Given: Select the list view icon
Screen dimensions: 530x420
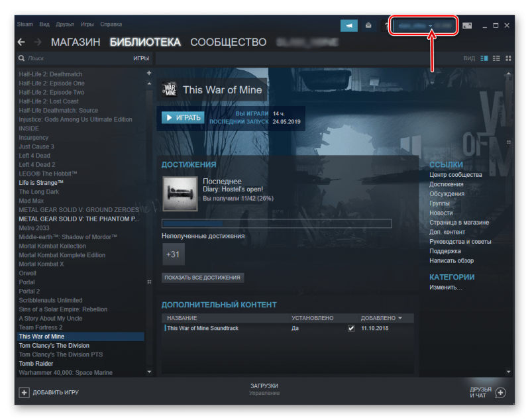Looking at the screenshot, I should tap(496, 58).
